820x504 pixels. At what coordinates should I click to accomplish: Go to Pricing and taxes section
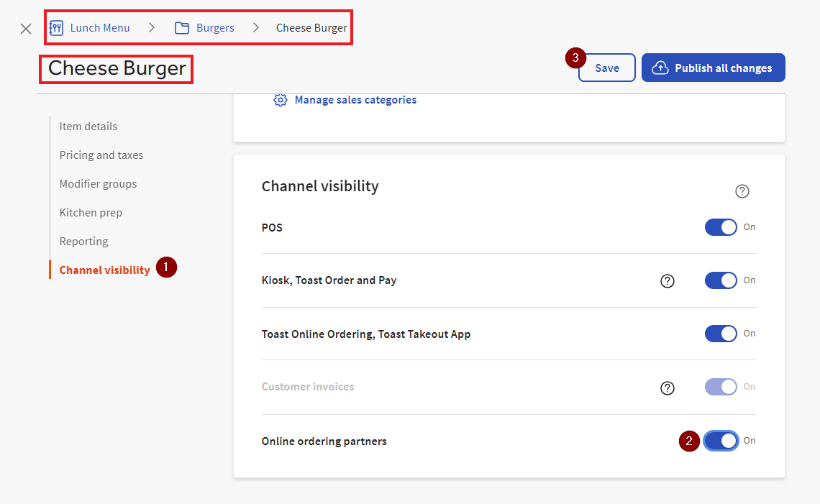(x=101, y=155)
